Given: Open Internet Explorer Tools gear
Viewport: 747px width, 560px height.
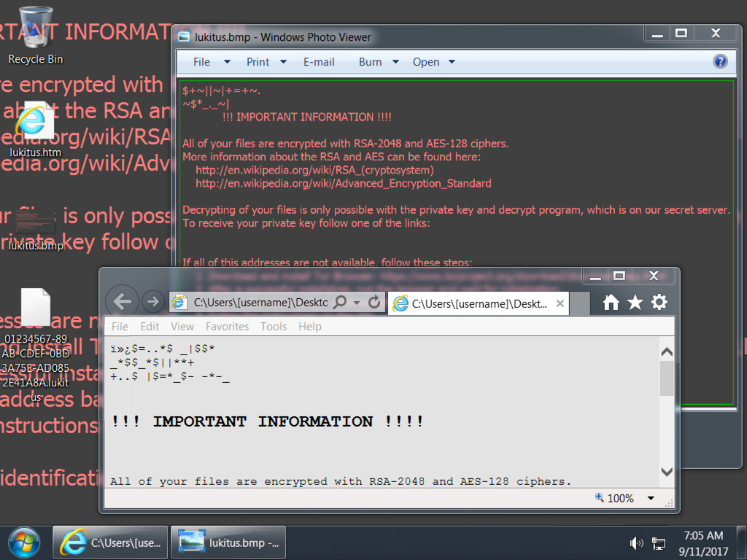Looking at the screenshot, I should pyautogui.click(x=659, y=302).
